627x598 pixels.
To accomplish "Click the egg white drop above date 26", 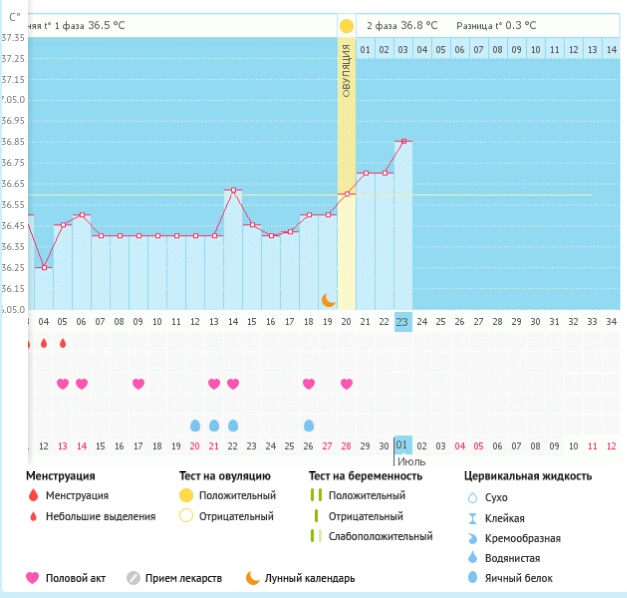I will coord(308,425).
